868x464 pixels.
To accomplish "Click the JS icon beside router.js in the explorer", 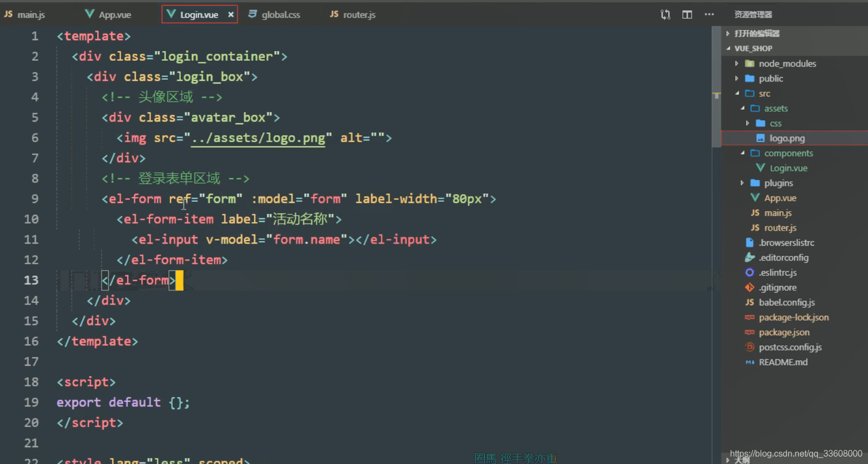I will click(755, 228).
